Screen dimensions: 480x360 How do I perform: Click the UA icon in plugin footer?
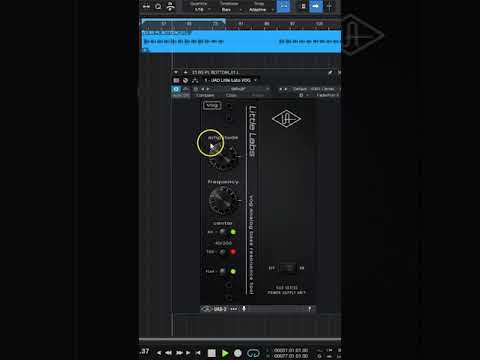(207, 309)
